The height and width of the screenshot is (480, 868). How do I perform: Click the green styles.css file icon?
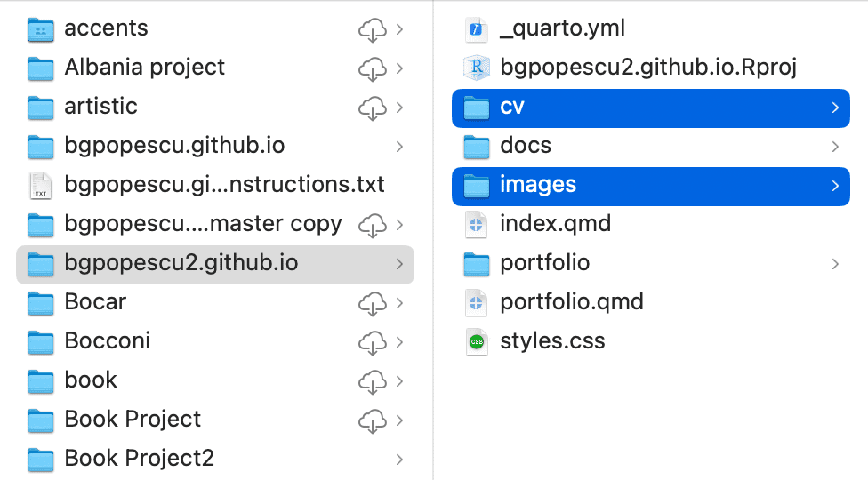coord(478,341)
